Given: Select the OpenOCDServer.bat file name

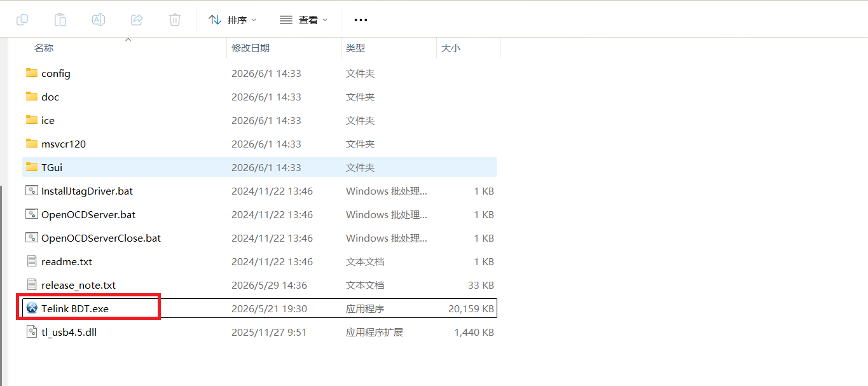Looking at the screenshot, I should [88, 215].
